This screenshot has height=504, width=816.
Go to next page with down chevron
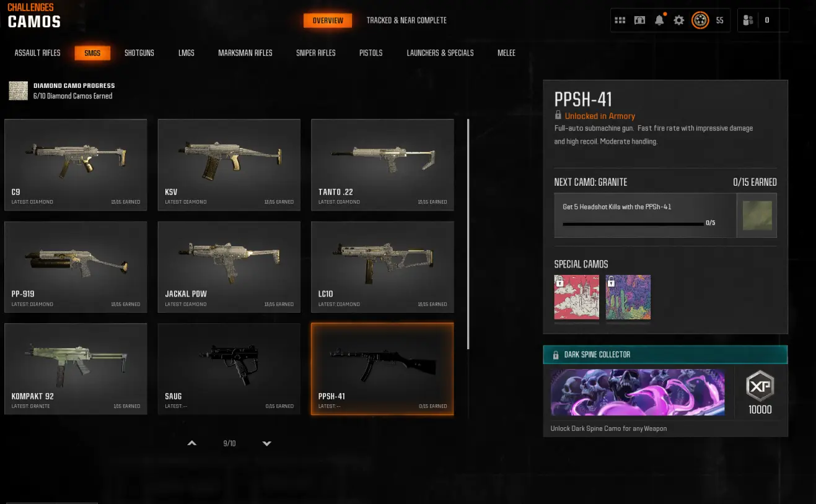coord(267,443)
